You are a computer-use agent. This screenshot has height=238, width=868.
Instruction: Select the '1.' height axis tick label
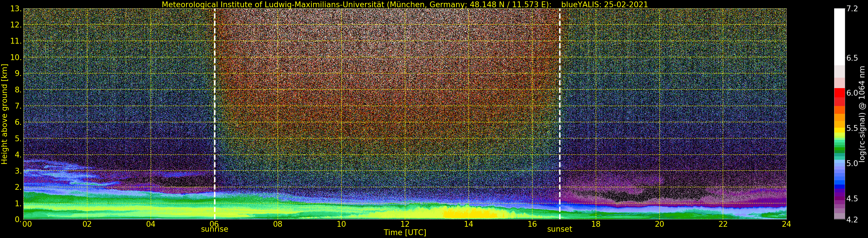[x=18, y=203]
